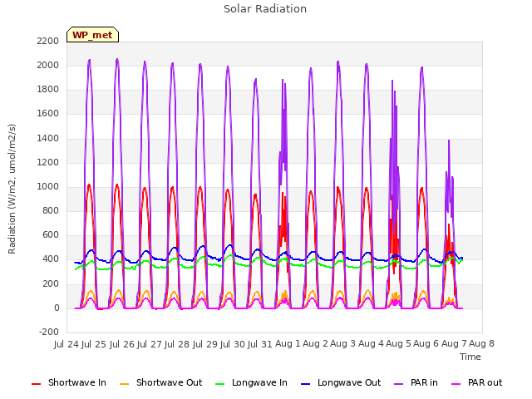Screen dimensions: 532x399
Task: Click the Jul 26 x-axis date label
Action: point(122,344)
